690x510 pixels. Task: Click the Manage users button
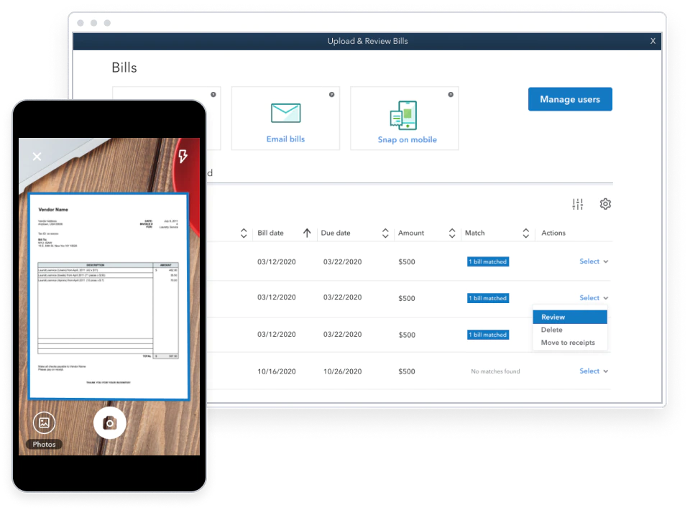(x=570, y=99)
